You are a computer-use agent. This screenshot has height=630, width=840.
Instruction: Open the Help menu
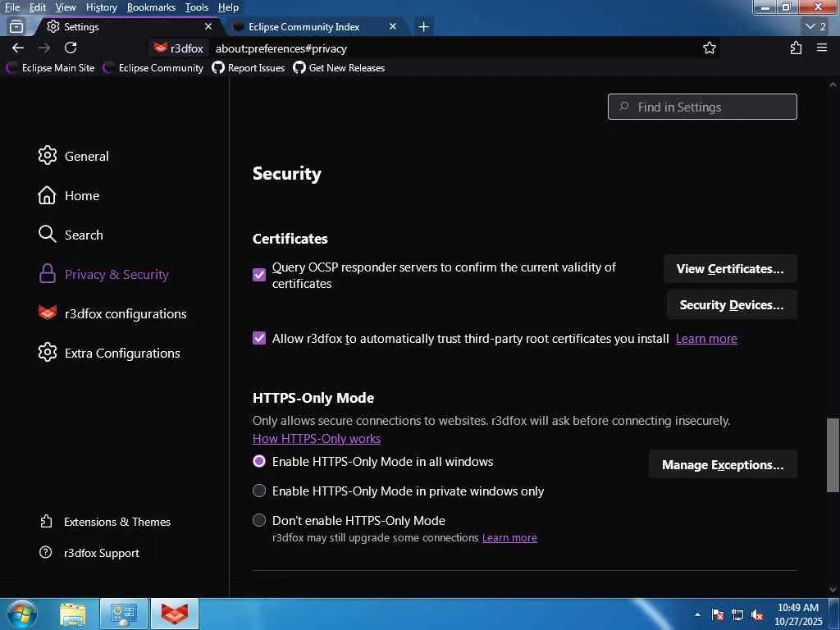228,7
